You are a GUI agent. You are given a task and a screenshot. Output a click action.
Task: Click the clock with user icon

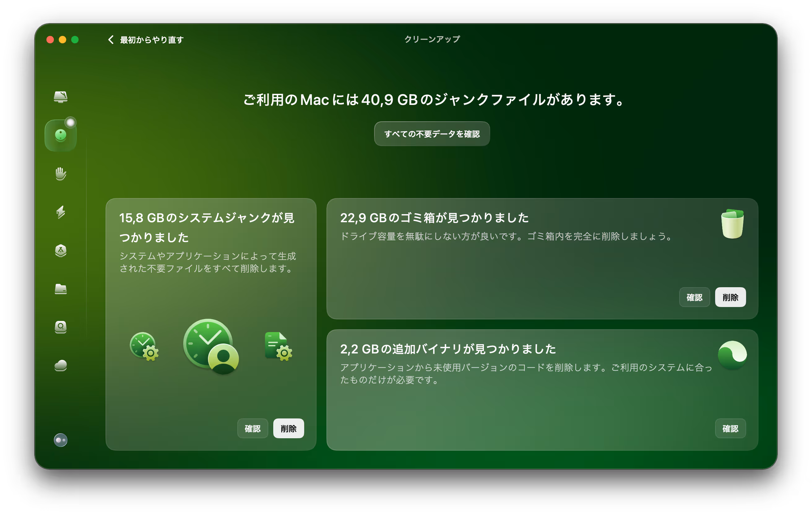point(211,346)
